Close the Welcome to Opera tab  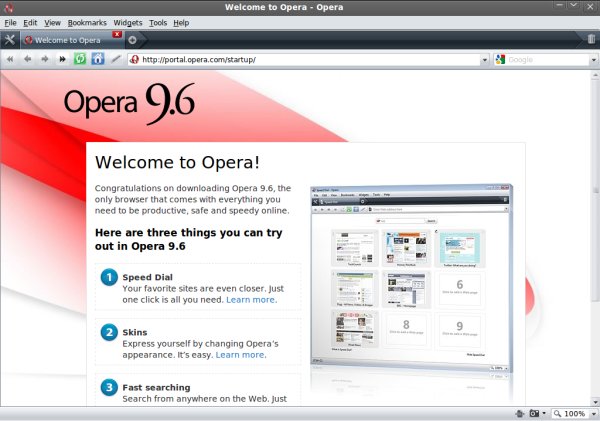pyautogui.click(x=117, y=34)
